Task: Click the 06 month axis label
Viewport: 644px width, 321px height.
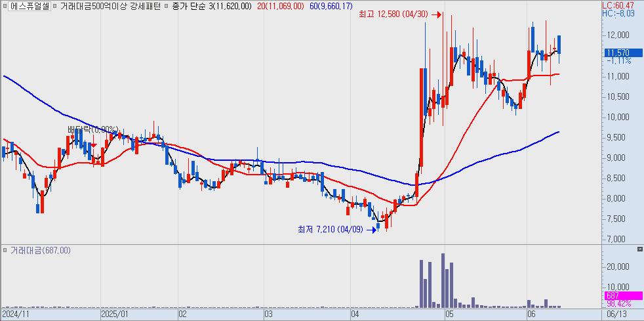Action: point(532,314)
